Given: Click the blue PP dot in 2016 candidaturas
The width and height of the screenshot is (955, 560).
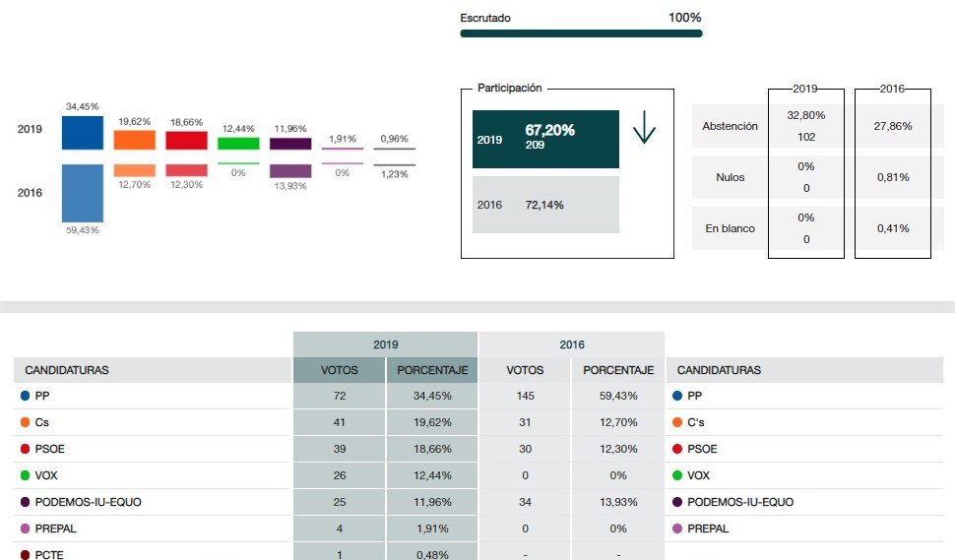Looking at the screenshot, I should point(677,396).
